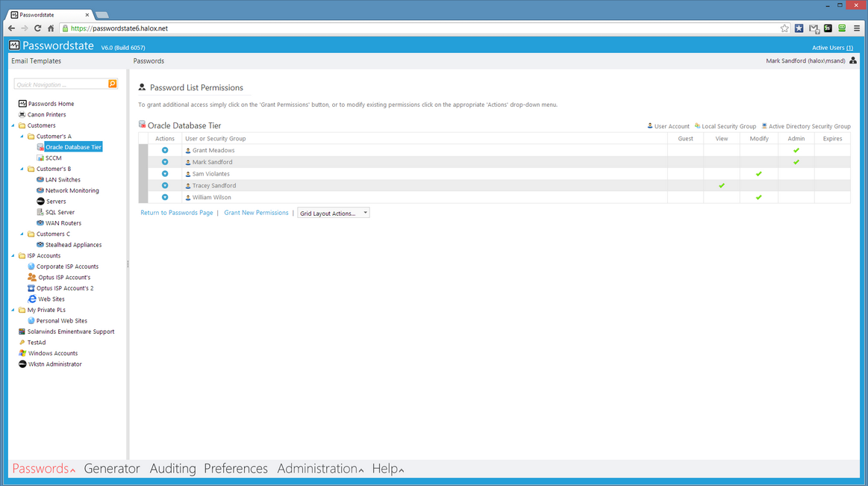This screenshot has width=868, height=486.
Task: Open Passwords Home in the tree
Action: pos(51,104)
